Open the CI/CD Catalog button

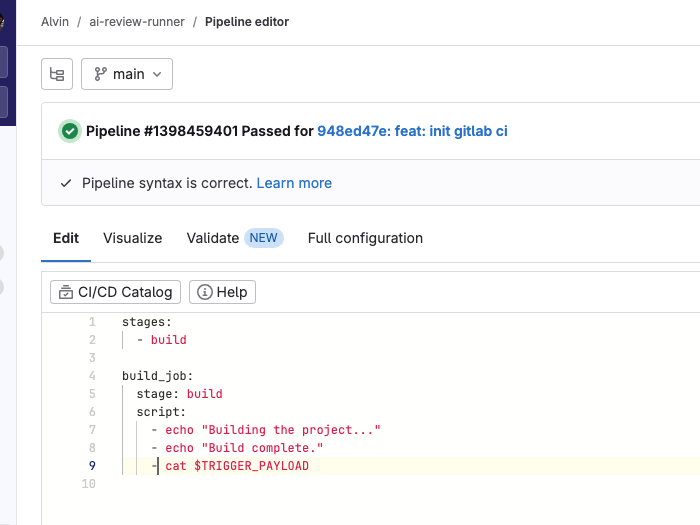pyautogui.click(x=116, y=292)
